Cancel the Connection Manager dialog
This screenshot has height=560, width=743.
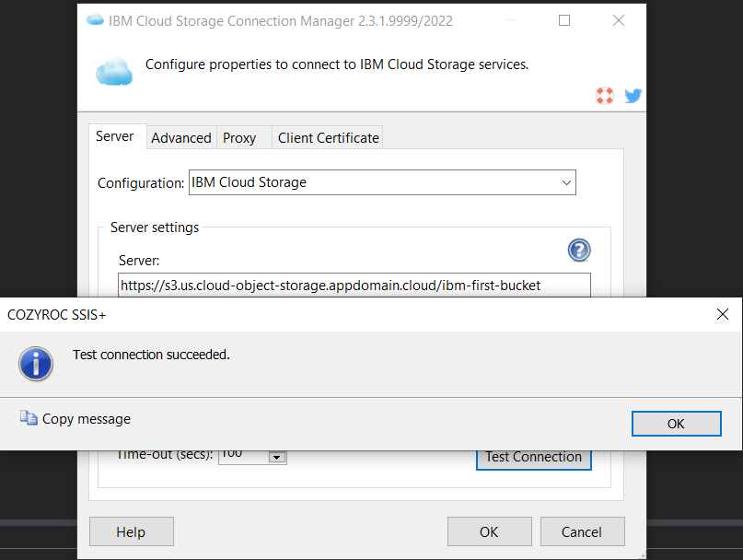[582, 531]
